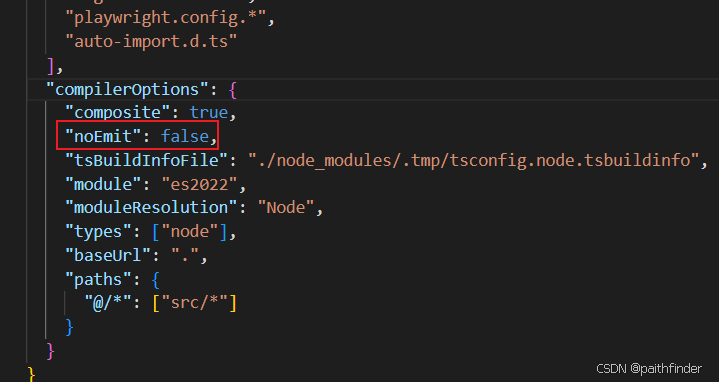Select the "src/*" path value
This screenshot has height=382, width=719.
(194, 303)
